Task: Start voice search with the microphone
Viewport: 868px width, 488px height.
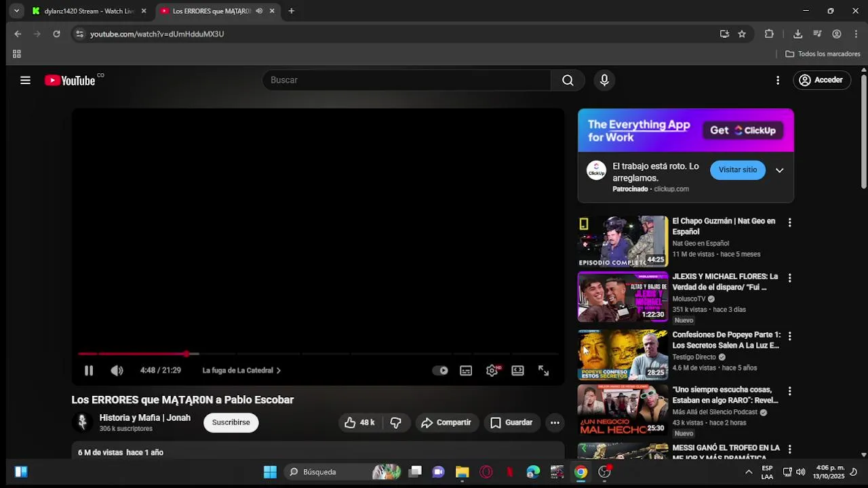Action: pos(604,80)
